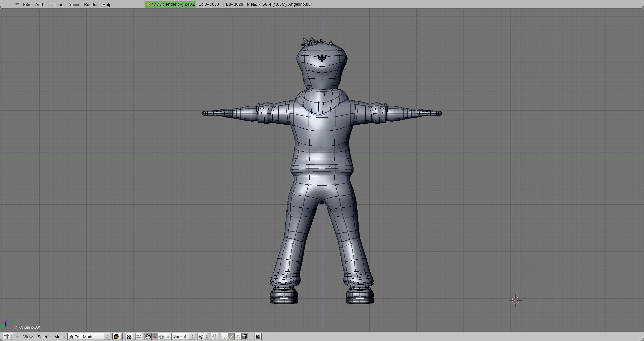Open the Render menu
The height and width of the screenshot is (341, 644).
click(x=91, y=5)
